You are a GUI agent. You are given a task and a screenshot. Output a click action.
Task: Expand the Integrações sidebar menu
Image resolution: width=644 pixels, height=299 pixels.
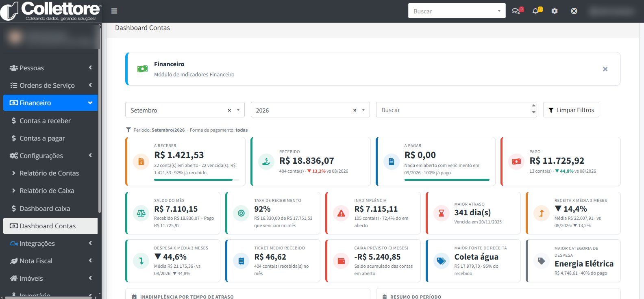(50, 243)
